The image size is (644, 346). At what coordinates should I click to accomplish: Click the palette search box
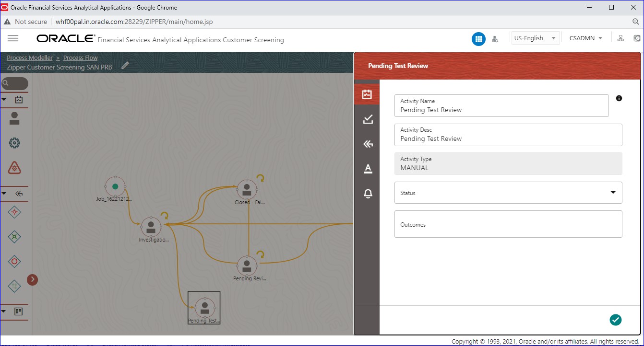tap(14, 83)
